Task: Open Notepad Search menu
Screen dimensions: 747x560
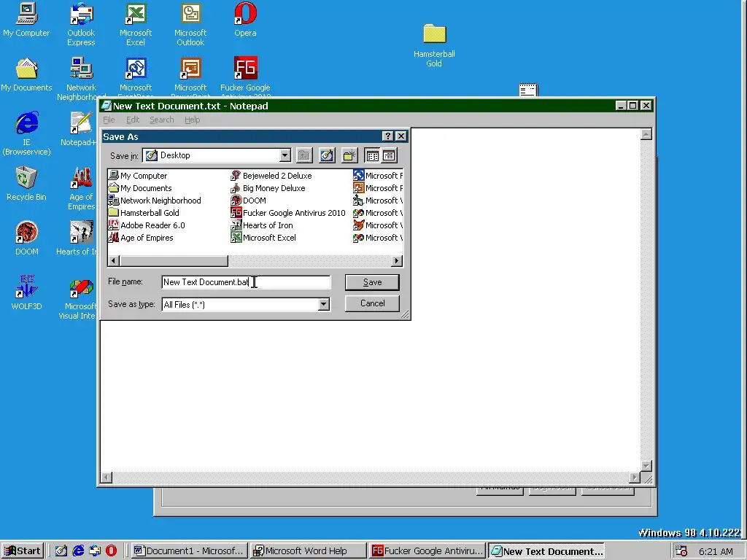Action: click(x=161, y=120)
